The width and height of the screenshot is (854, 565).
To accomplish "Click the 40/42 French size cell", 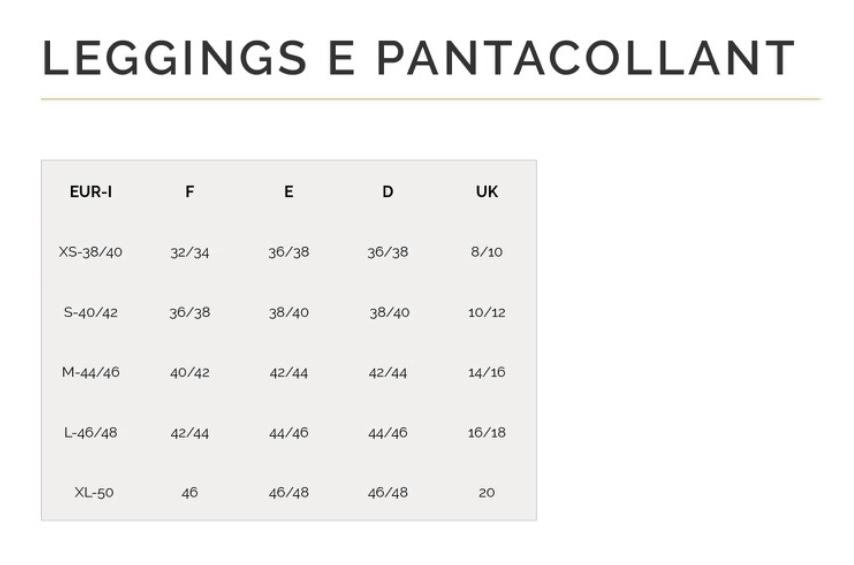I will 189,372.
